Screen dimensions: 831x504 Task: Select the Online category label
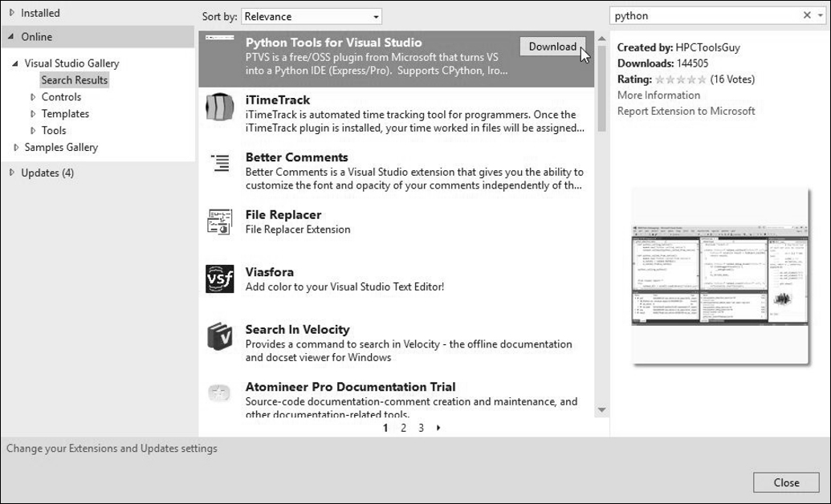coord(37,37)
